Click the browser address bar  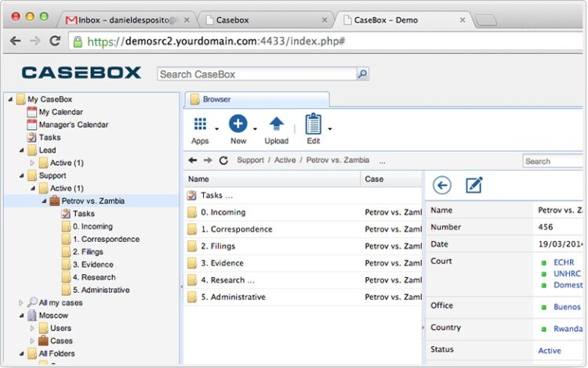point(325,41)
